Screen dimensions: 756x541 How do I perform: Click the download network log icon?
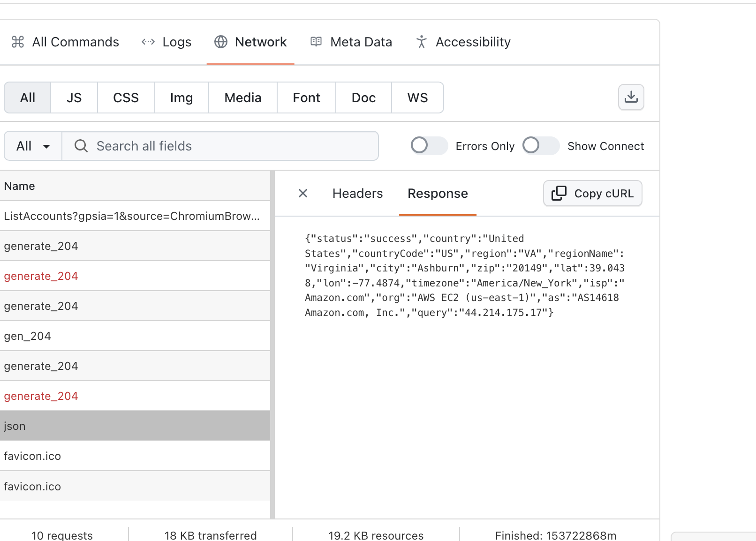pyautogui.click(x=631, y=97)
